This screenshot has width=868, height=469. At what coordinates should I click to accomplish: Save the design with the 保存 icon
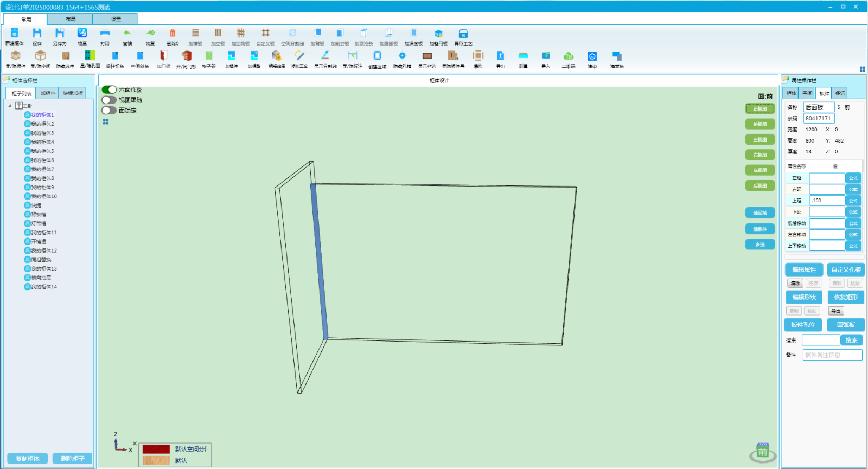point(37,34)
